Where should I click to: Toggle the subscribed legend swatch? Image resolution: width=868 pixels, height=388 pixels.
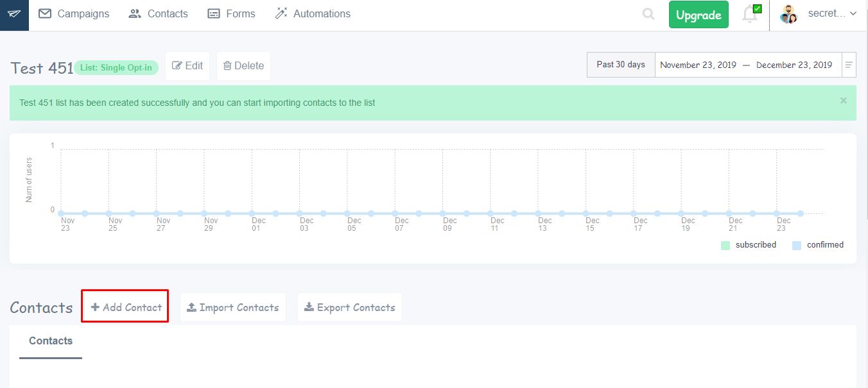pos(725,245)
